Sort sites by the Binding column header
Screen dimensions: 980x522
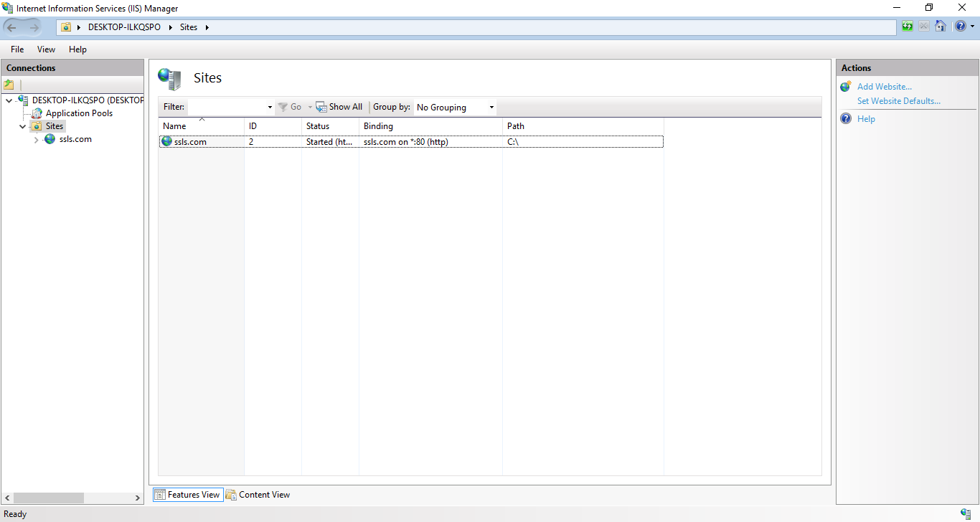[430, 125]
